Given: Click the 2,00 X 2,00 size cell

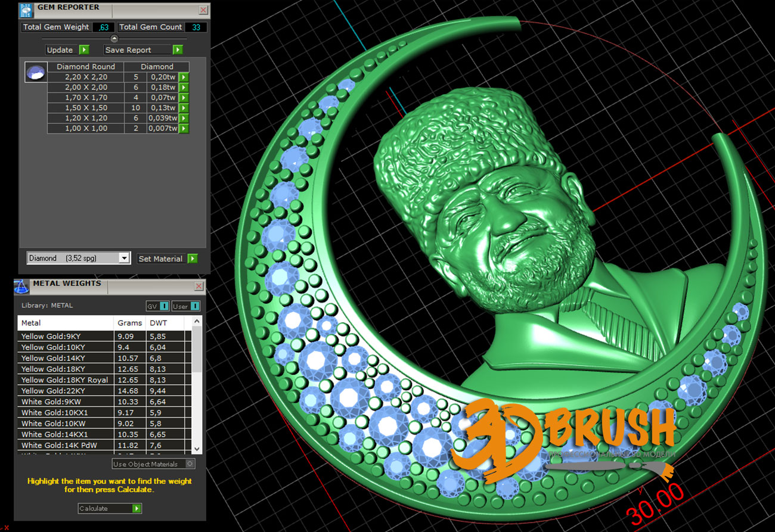Looking at the screenshot, I should [86, 88].
